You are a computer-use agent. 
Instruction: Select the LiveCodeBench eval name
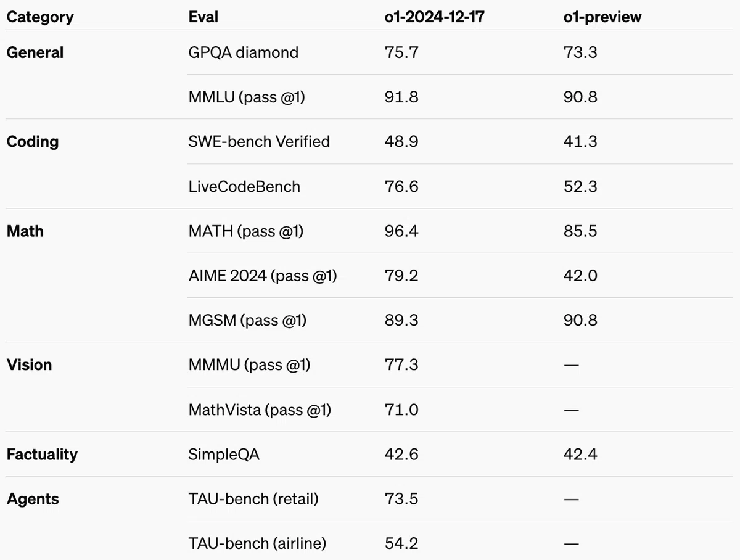coord(244,186)
